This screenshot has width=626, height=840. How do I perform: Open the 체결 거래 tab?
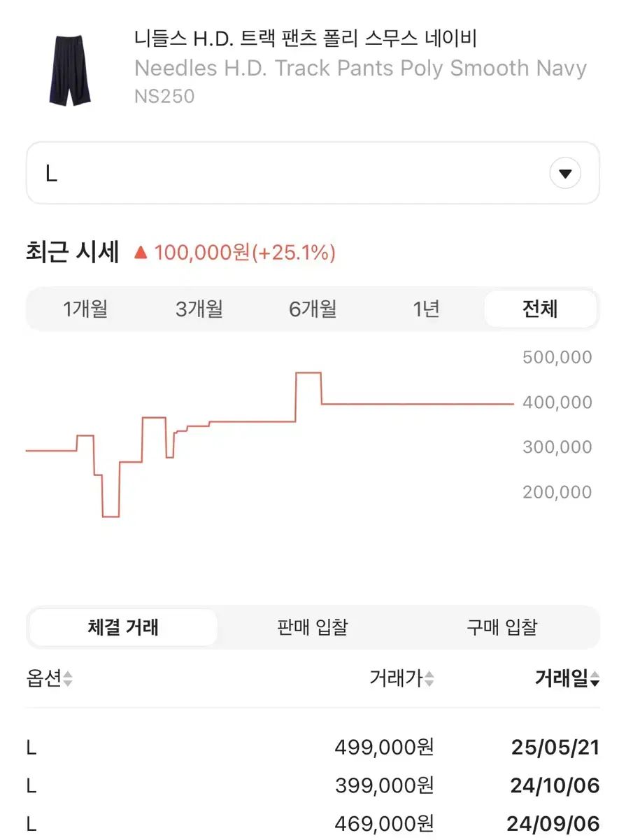pos(123,627)
